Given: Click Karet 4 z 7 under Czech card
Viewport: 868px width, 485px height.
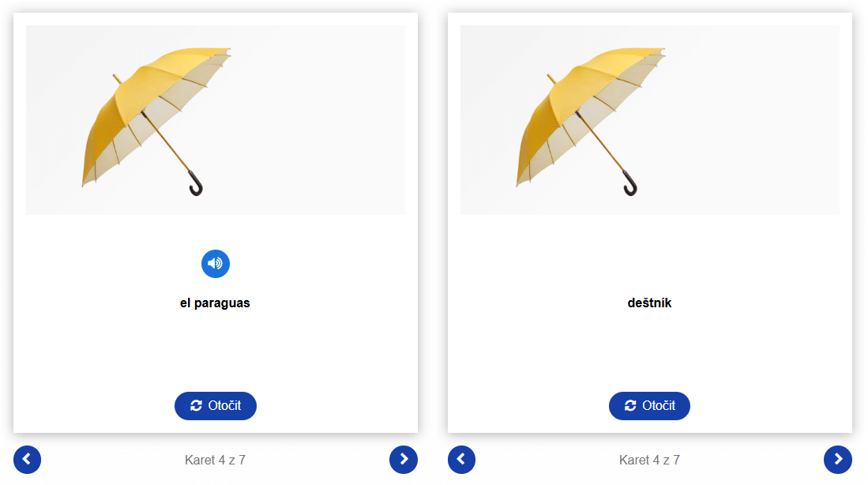Looking at the screenshot, I should (x=649, y=460).
